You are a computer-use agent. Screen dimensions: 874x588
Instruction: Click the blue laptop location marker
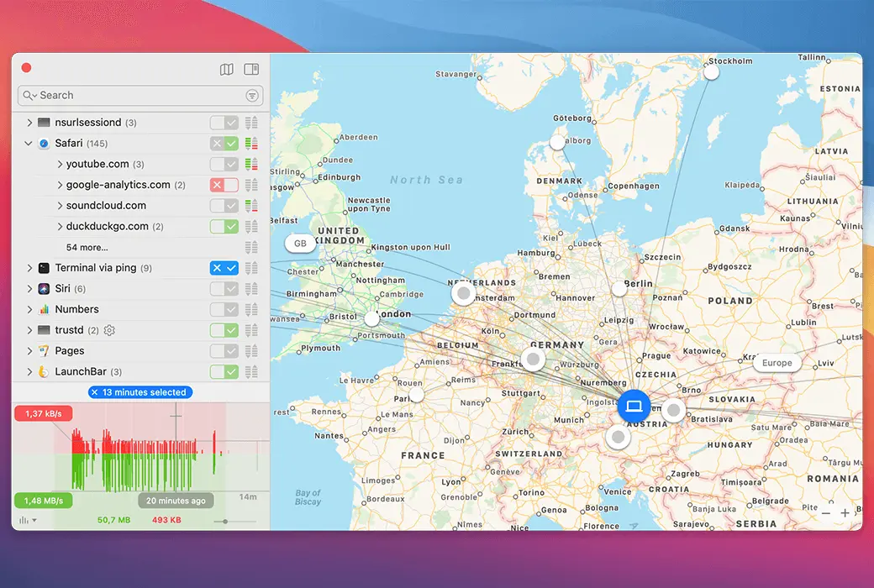pos(634,406)
